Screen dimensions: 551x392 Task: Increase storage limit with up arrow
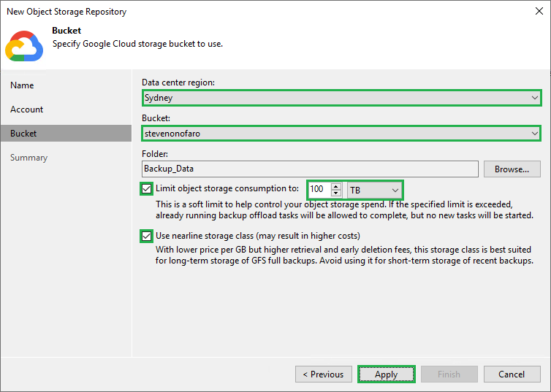click(x=336, y=186)
